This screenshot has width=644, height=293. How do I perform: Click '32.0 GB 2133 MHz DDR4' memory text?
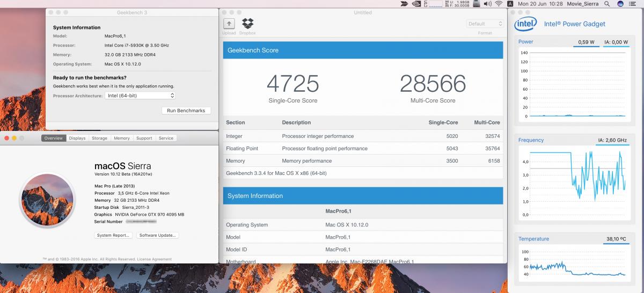130,55
